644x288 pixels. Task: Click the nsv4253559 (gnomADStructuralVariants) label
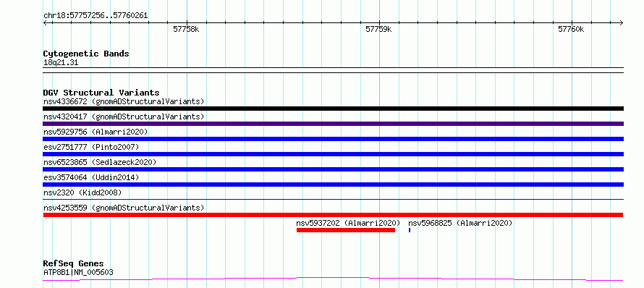pos(124,208)
